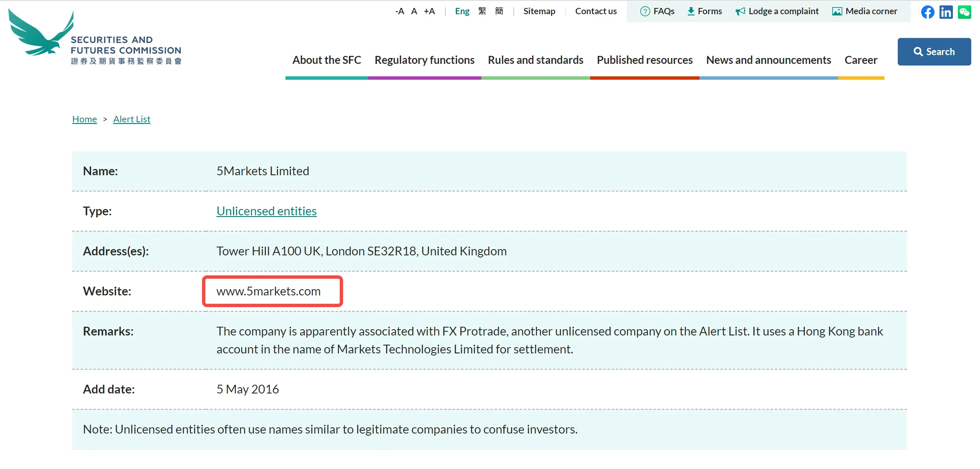Open Lodge a complaint link text
Screen dimensions: 980x469
(784, 11)
